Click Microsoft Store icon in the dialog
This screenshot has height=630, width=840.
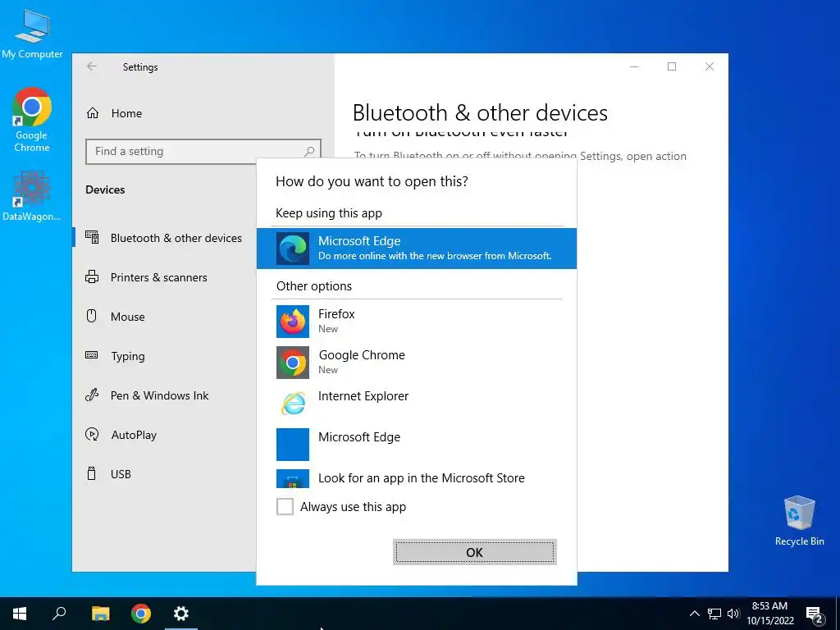(x=293, y=478)
